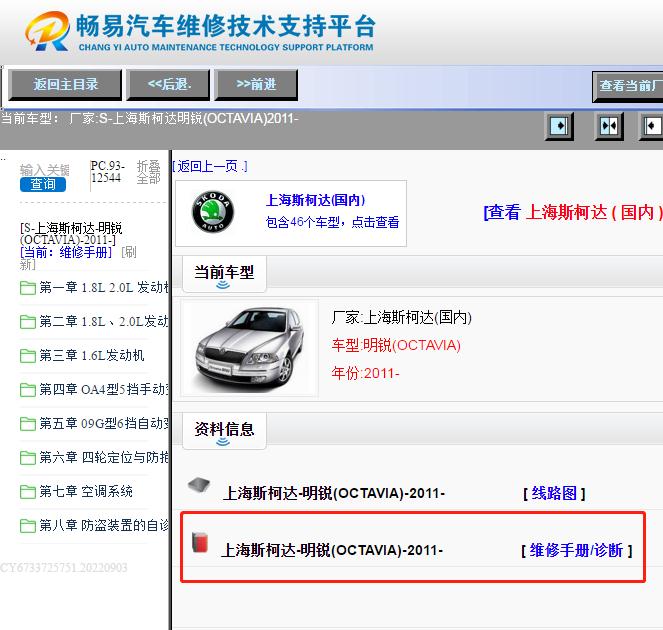The image size is (663, 630).
Task: Click the 年份:2011- text
Action: coord(365,373)
